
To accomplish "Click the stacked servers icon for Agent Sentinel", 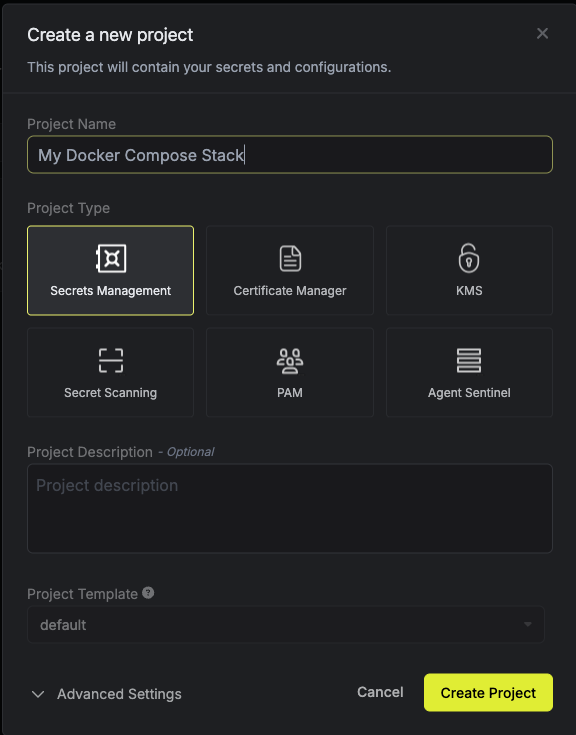I will tap(469, 360).
